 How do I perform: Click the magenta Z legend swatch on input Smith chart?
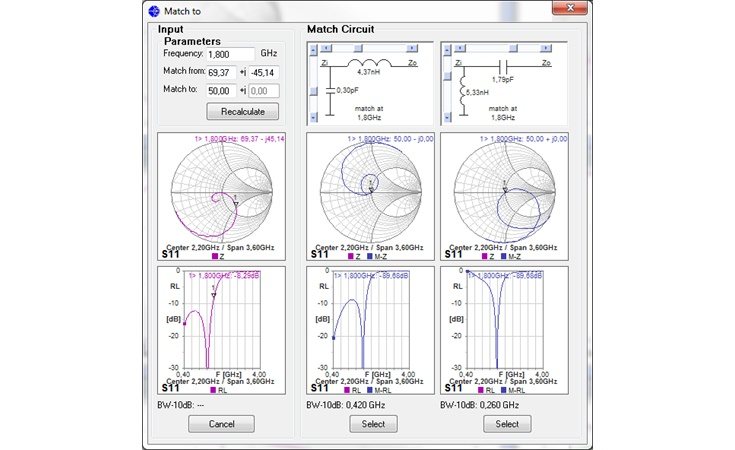coord(215,256)
